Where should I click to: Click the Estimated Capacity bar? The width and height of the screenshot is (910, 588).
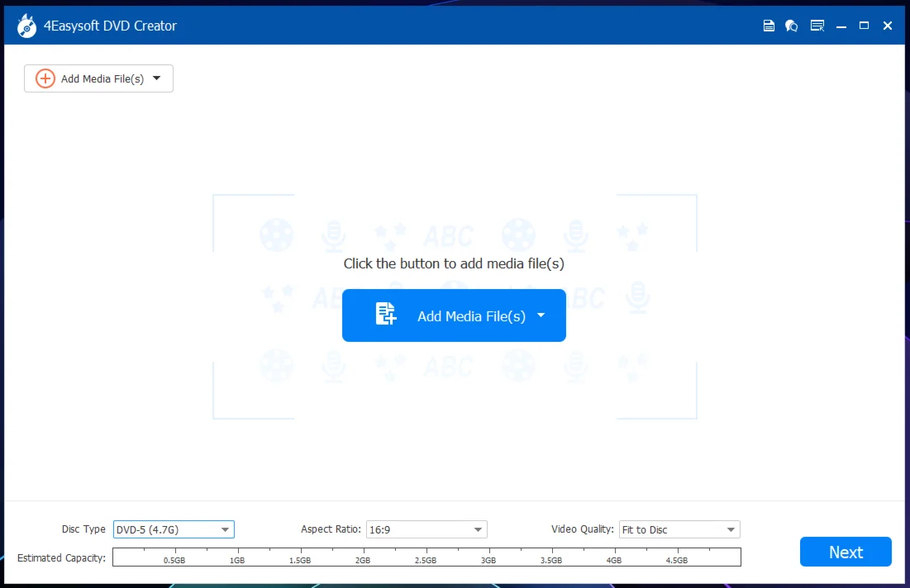tap(426, 557)
